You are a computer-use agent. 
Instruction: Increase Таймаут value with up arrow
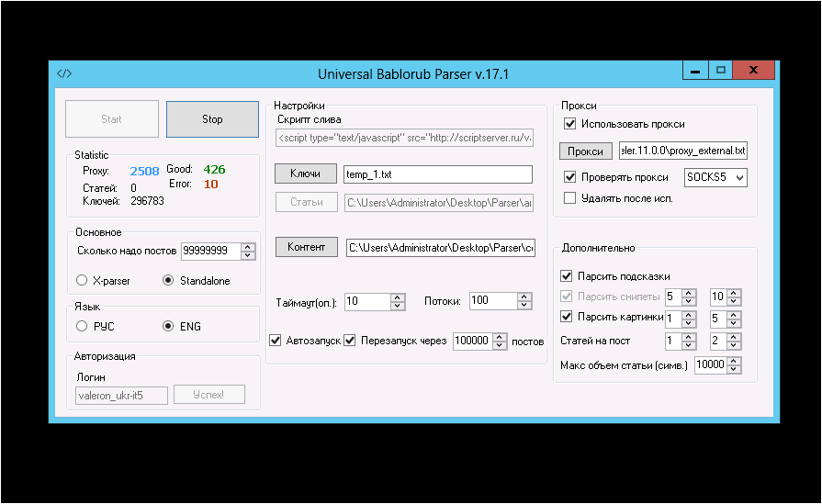[398, 297]
